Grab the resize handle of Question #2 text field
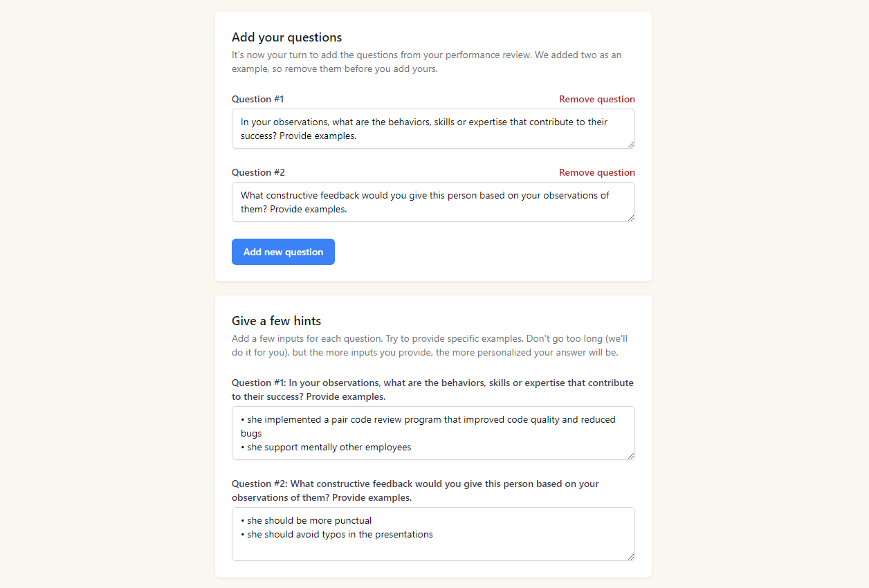 click(630, 217)
